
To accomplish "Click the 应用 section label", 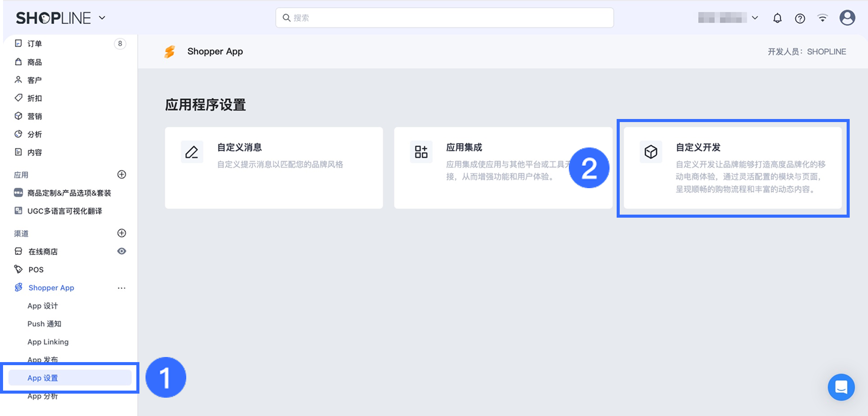I will [21, 175].
